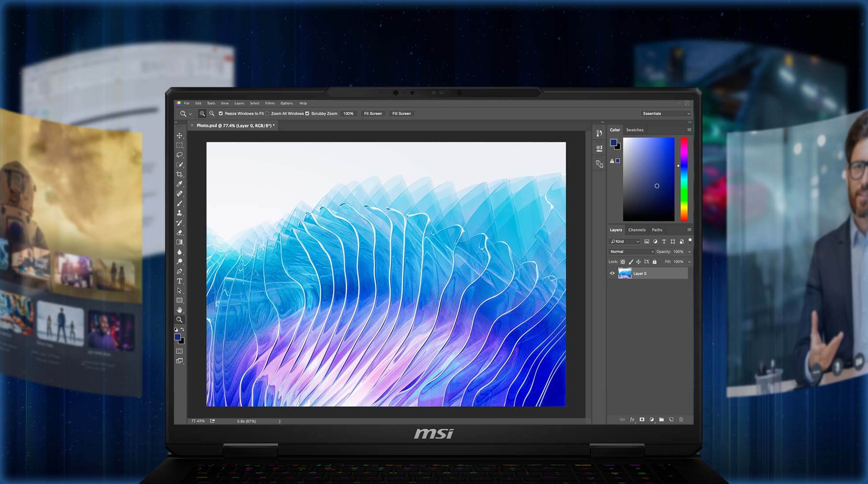
Task: Select the Eraser tool
Action: tap(180, 233)
